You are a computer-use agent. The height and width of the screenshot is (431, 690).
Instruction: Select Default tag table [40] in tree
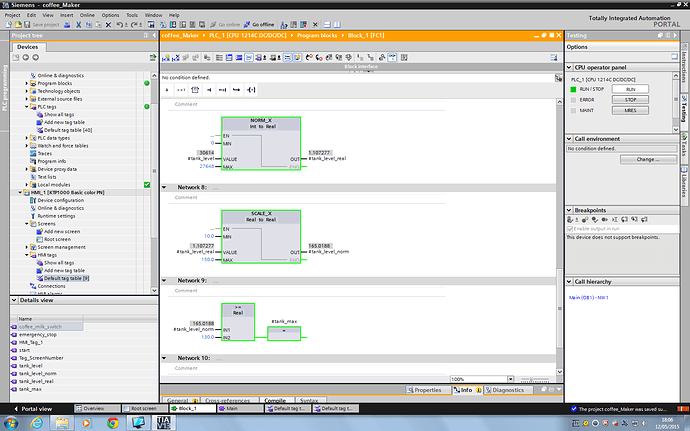(x=68, y=130)
